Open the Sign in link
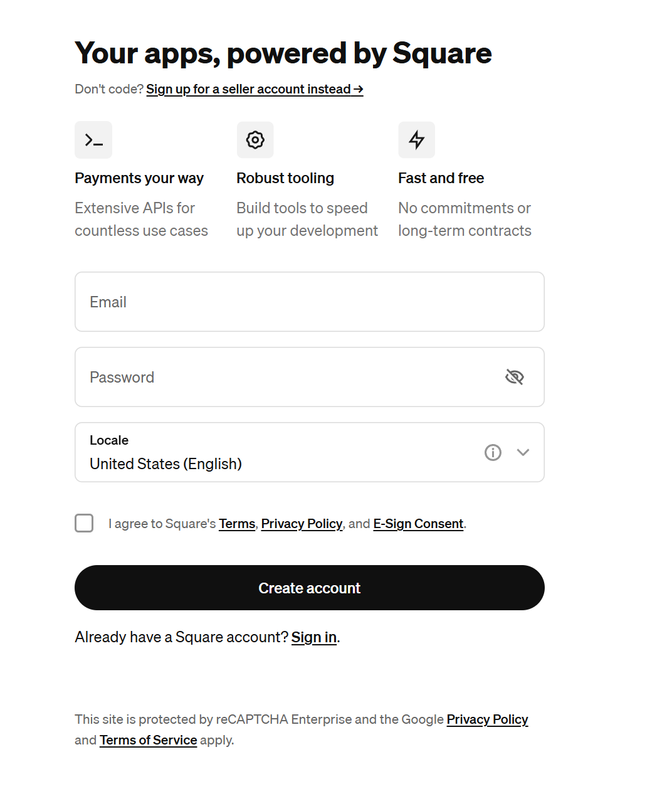The image size is (672, 789). (314, 637)
